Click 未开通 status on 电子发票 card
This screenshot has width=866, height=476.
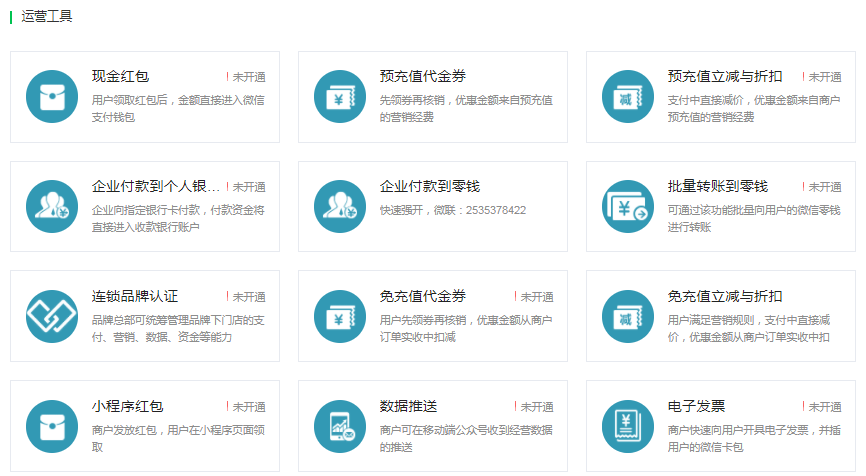(x=822, y=406)
